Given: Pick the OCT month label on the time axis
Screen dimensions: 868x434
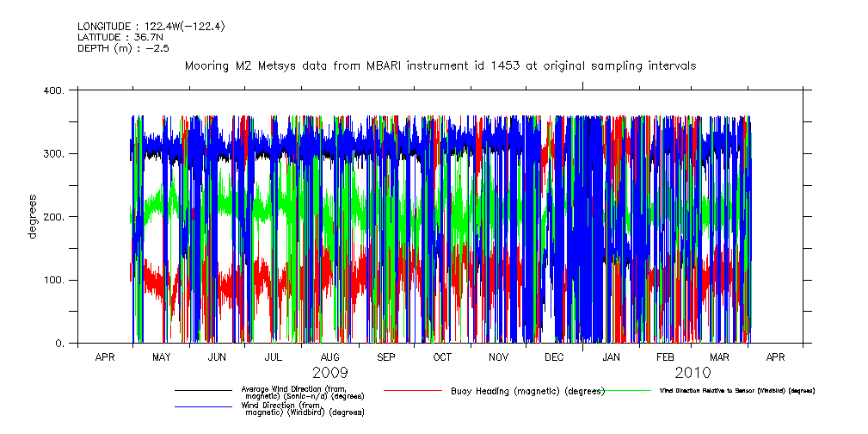Looking at the screenshot, I should [442, 356].
